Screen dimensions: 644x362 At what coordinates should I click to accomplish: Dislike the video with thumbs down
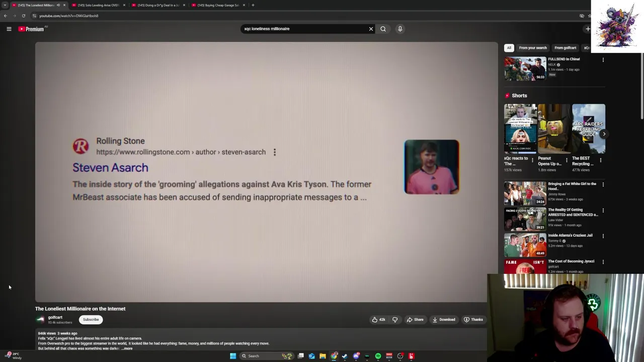(395, 320)
